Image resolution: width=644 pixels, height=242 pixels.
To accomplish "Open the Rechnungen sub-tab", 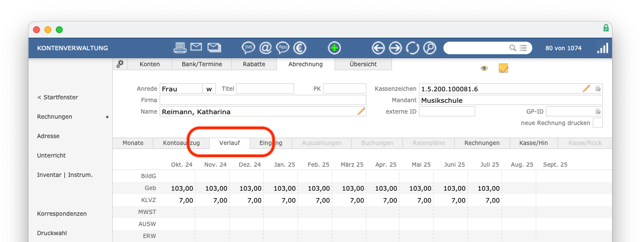I will [x=482, y=143].
